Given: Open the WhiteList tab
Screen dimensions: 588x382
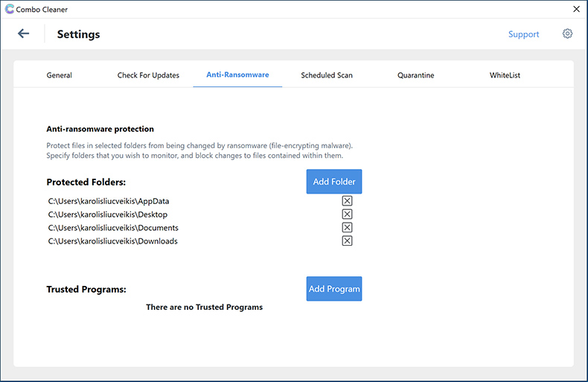Looking at the screenshot, I should tap(505, 75).
